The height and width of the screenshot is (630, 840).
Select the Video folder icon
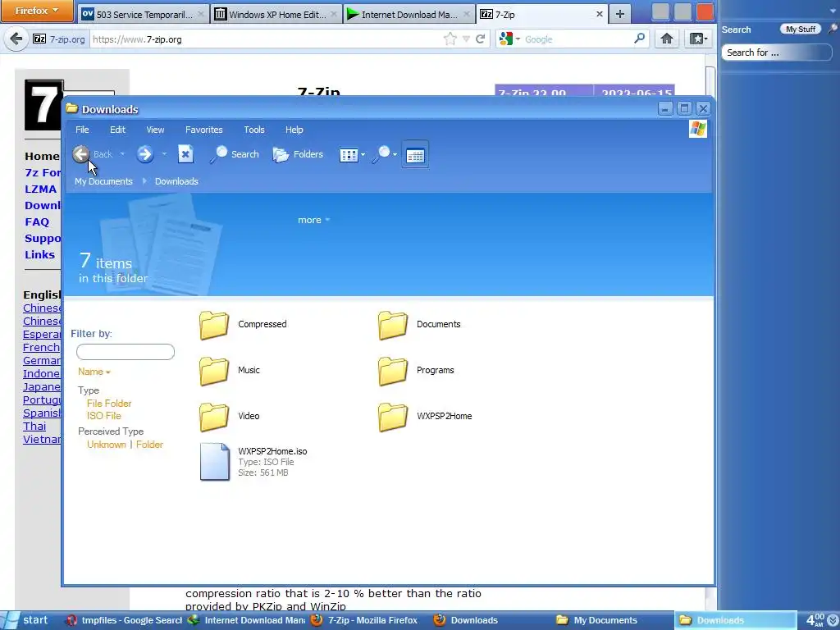coord(214,416)
